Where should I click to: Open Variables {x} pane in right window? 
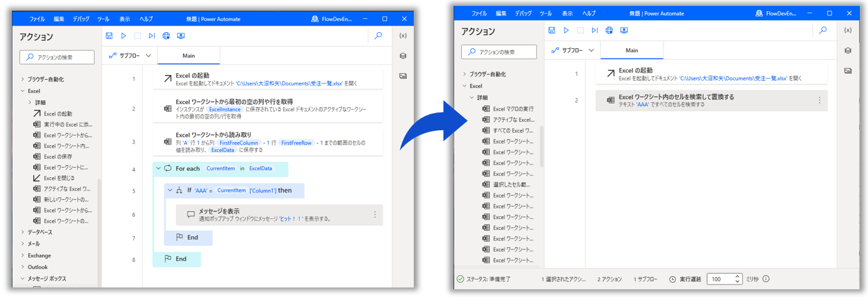coord(848,30)
